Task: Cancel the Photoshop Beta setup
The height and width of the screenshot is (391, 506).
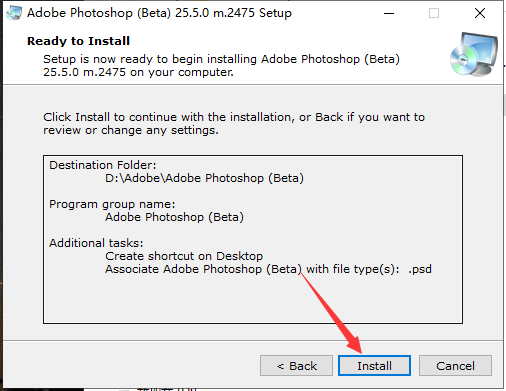Action: [x=455, y=366]
